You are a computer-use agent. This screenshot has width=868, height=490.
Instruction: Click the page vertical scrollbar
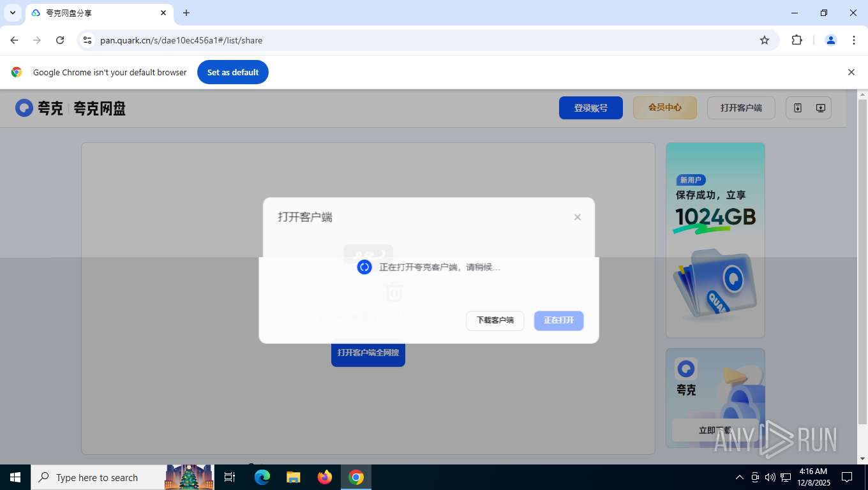[x=863, y=262]
